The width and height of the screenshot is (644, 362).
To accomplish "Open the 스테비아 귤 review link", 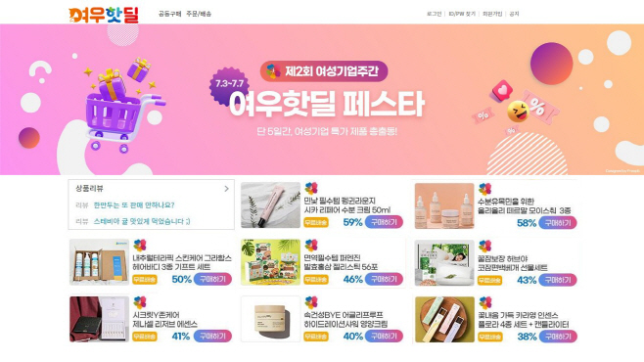I will pos(142,222).
